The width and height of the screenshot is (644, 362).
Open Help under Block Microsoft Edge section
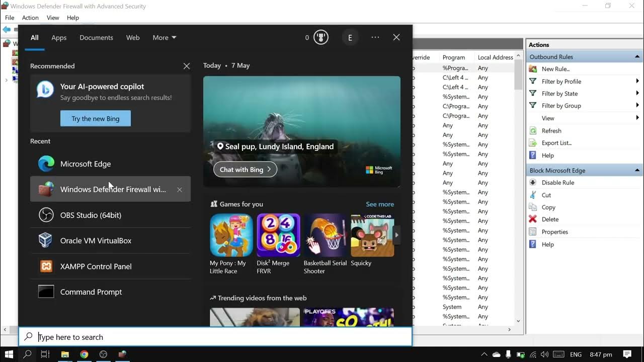tap(547, 244)
